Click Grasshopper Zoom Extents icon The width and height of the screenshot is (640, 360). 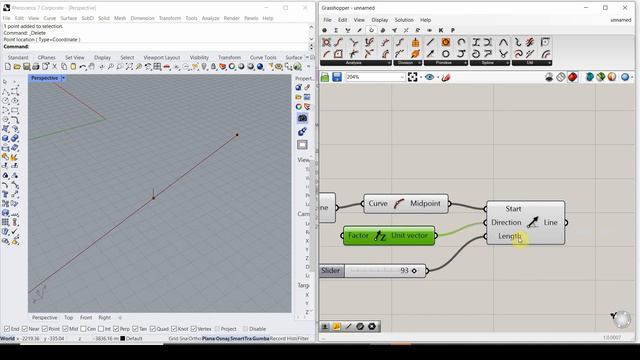tap(413, 77)
